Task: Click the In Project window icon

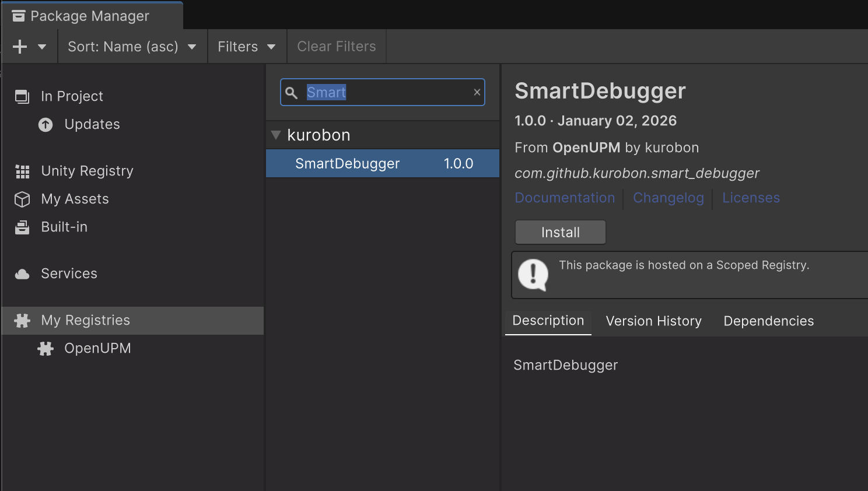Action: [x=22, y=96]
